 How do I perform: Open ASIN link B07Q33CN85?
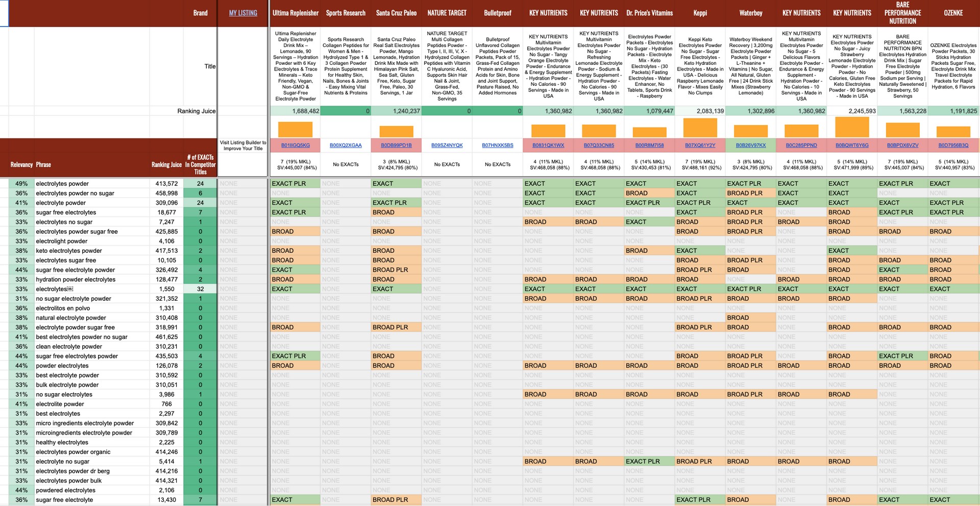pyautogui.click(x=599, y=145)
